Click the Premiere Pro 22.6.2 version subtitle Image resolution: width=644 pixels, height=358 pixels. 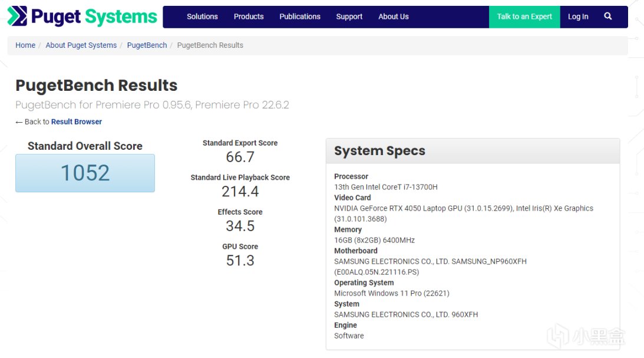[152, 105]
